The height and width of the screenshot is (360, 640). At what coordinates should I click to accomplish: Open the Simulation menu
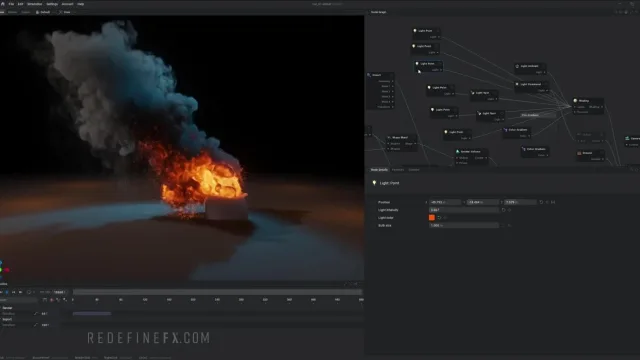34,4
